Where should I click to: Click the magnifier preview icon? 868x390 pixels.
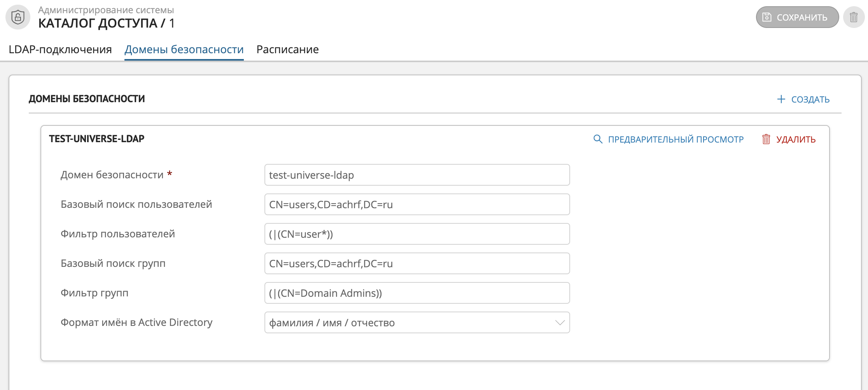point(598,139)
